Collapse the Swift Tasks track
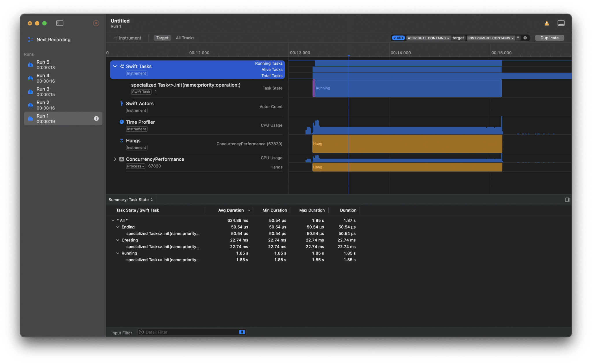The image size is (592, 364). pyautogui.click(x=115, y=66)
